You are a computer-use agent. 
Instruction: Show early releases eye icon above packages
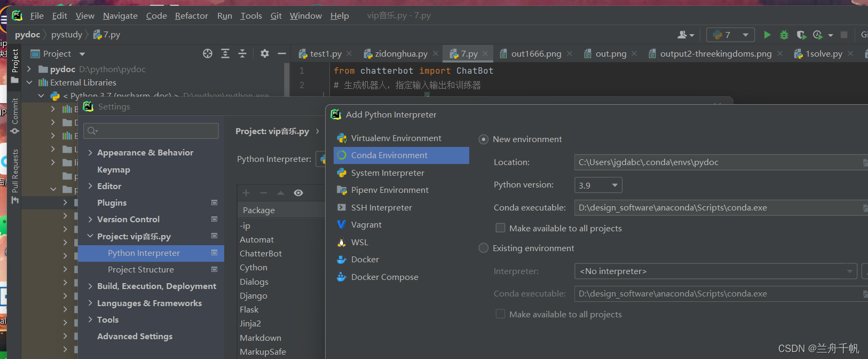[x=298, y=193]
